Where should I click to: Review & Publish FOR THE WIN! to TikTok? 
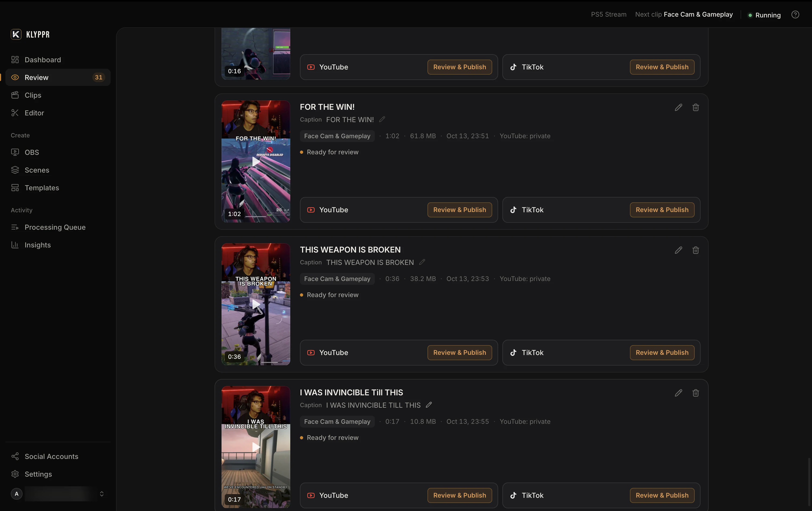point(662,210)
